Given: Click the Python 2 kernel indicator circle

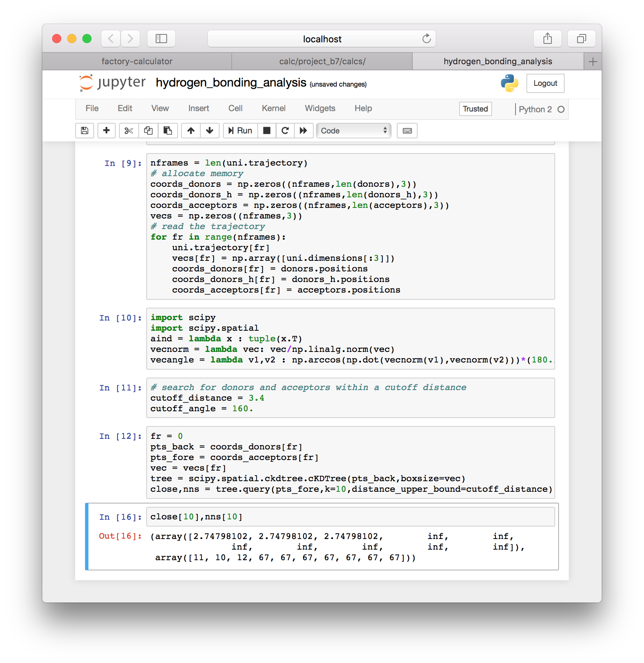Looking at the screenshot, I should click(x=561, y=109).
